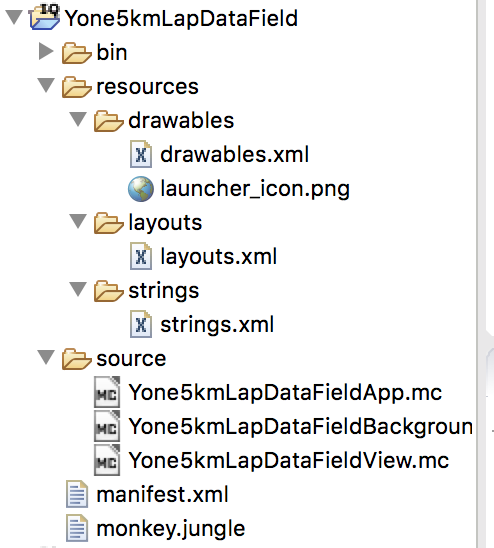Select the strings folder label

click(x=164, y=291)
